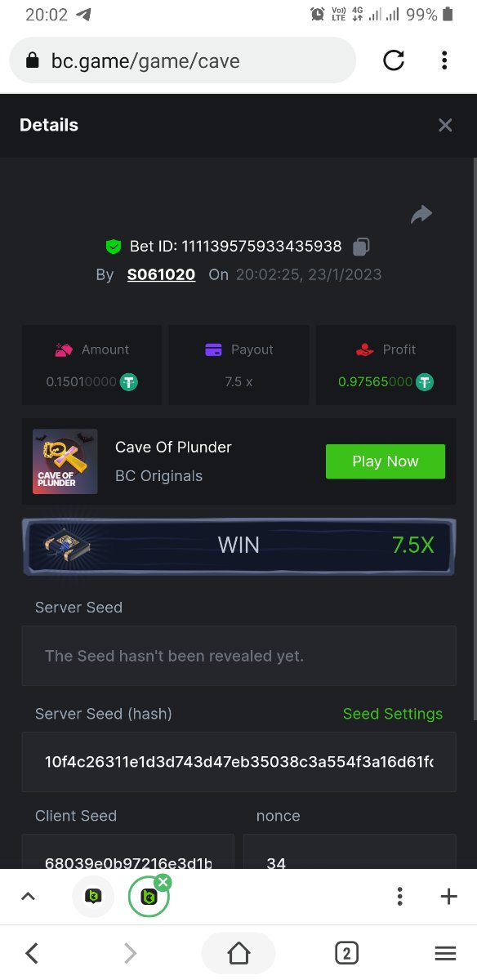This screenshot has width=477, height=980.
Task: Reload the page in browser
Action: tap(394, 60)
